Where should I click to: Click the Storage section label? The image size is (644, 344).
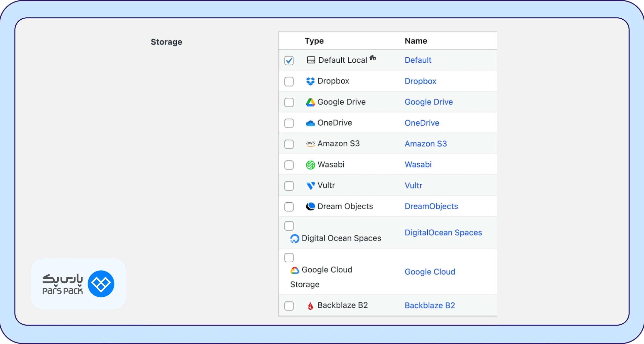click(166, 42)
